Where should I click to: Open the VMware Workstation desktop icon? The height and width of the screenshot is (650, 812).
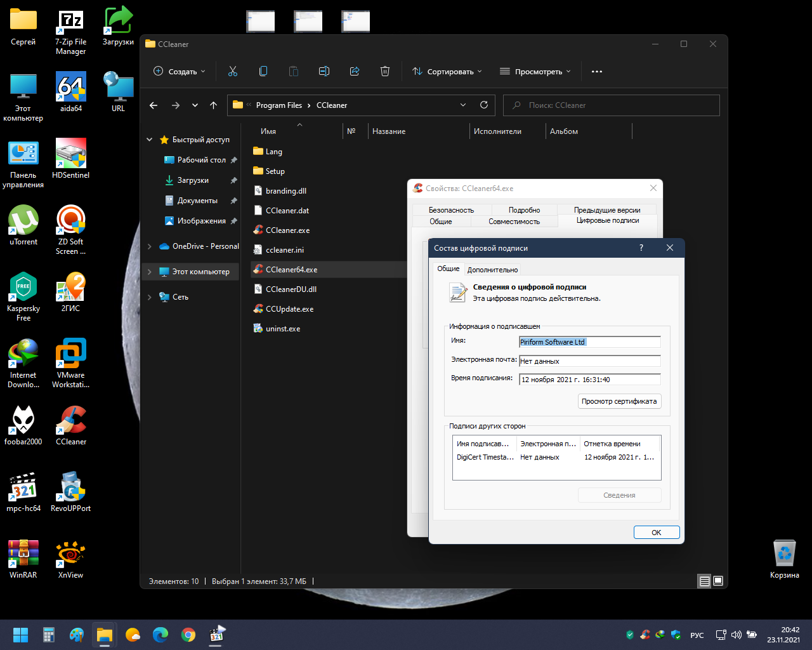pyautogui.click(x=71, y=363)
